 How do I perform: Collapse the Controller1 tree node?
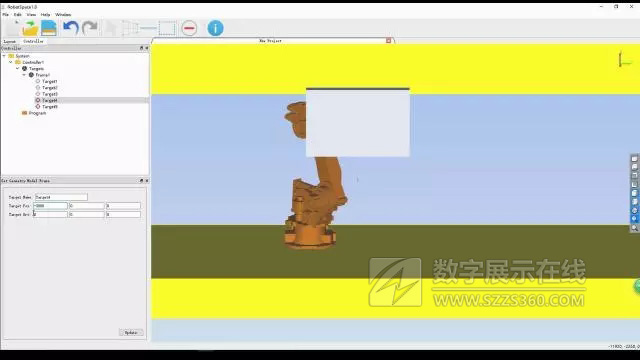point(11,62)
